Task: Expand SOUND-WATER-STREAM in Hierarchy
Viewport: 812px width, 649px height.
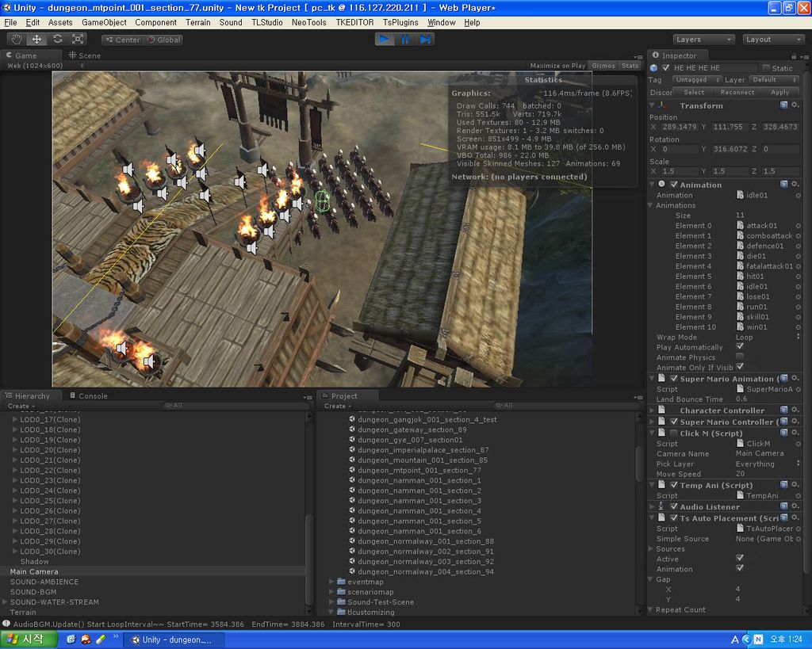Action: tap(6, 602)
